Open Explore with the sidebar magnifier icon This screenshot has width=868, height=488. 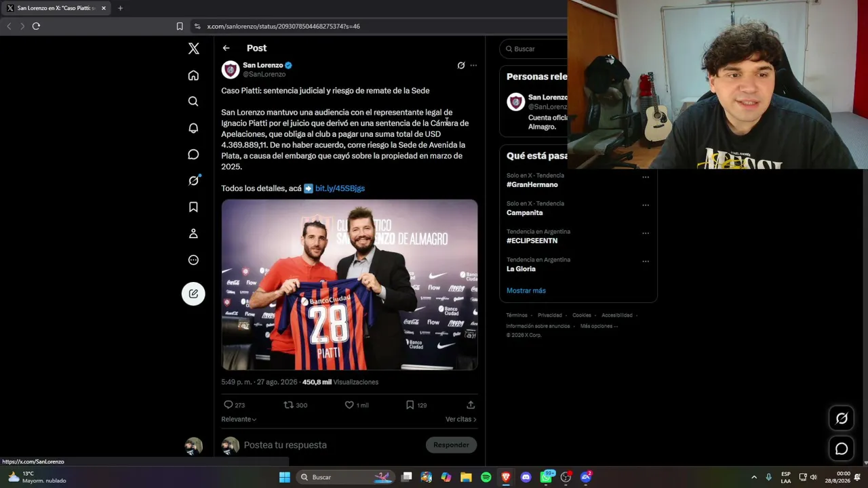point(193,102)
